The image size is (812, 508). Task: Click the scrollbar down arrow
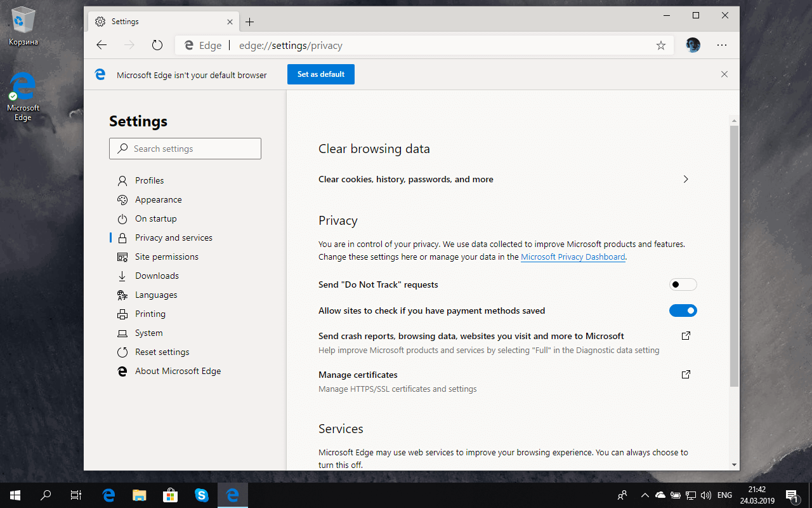coord(734,465)
